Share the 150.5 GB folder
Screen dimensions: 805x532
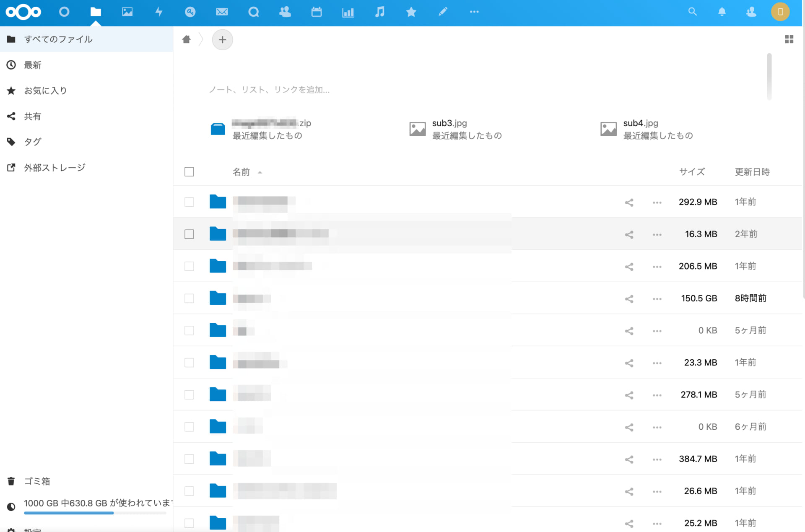coord(629,299)
